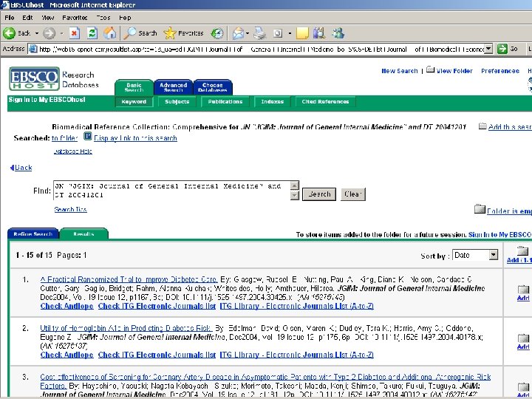Click the Research books toolbar icon

(x=319, y=33)
